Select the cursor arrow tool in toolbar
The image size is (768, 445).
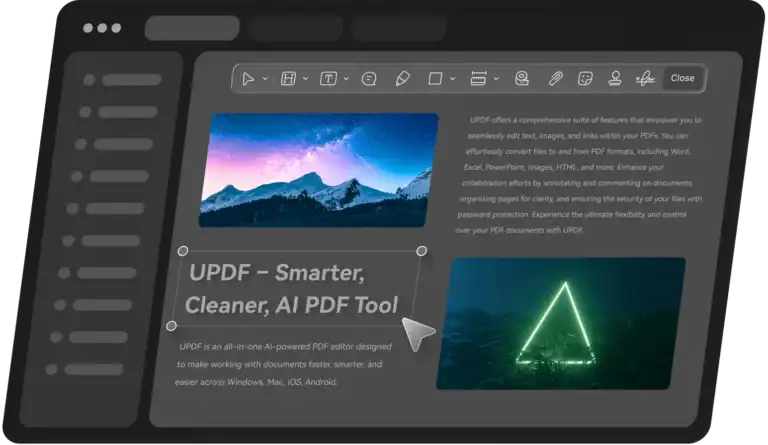click(248, 78)
